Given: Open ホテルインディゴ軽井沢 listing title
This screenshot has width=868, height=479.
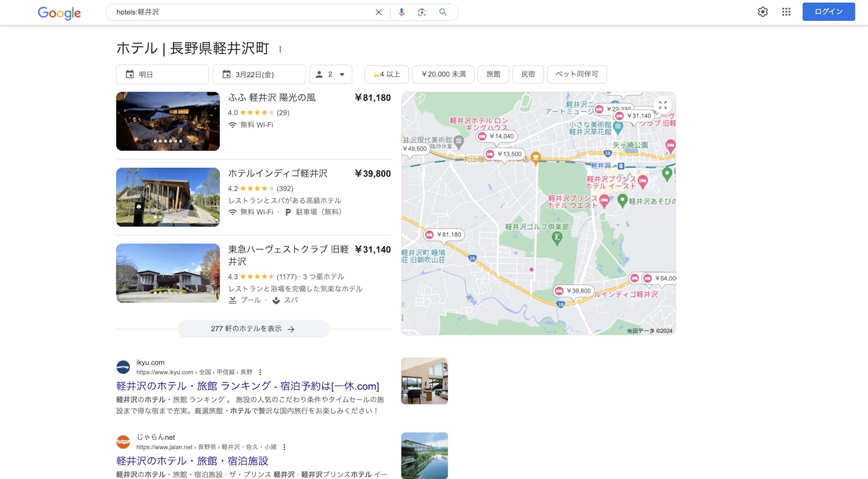Looking at the screenshot, I should click(278, 174).
